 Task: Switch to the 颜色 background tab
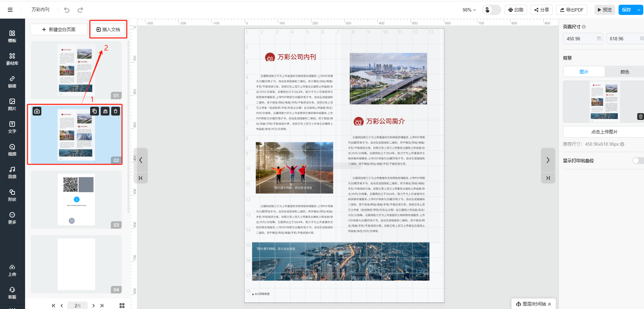click(x=624, y=72)
